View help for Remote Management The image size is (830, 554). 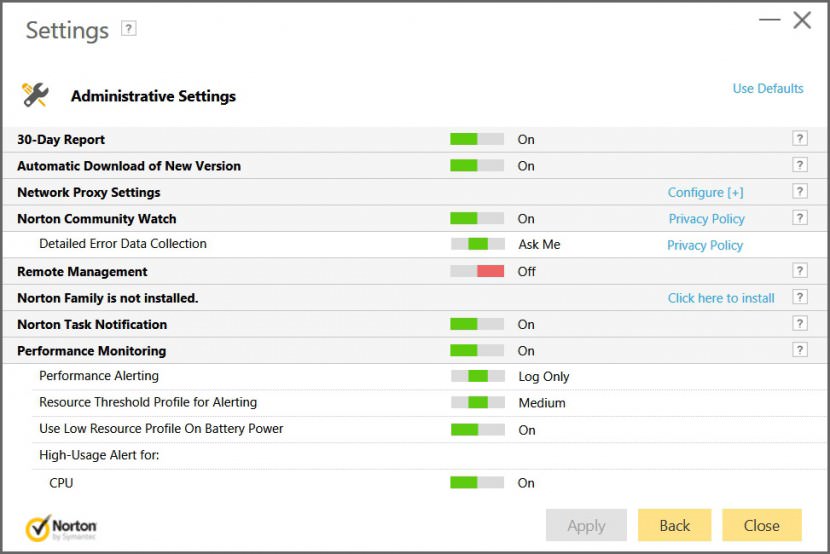coord(799,271)
